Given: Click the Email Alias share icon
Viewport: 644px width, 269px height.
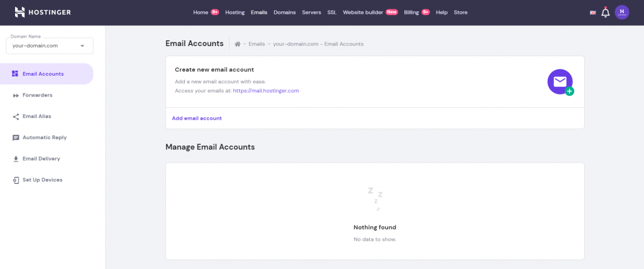Looking at the screenshot, I should 16,117.
